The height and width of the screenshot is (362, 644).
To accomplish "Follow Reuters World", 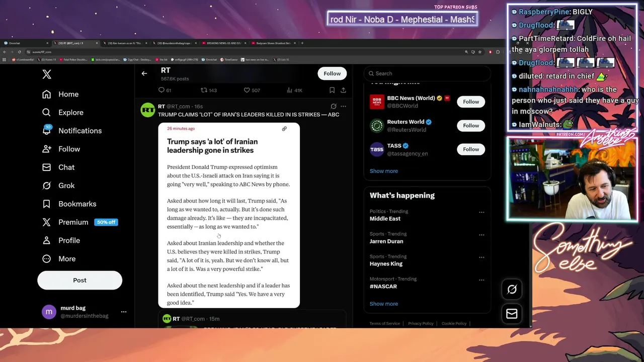I will 471,125.
